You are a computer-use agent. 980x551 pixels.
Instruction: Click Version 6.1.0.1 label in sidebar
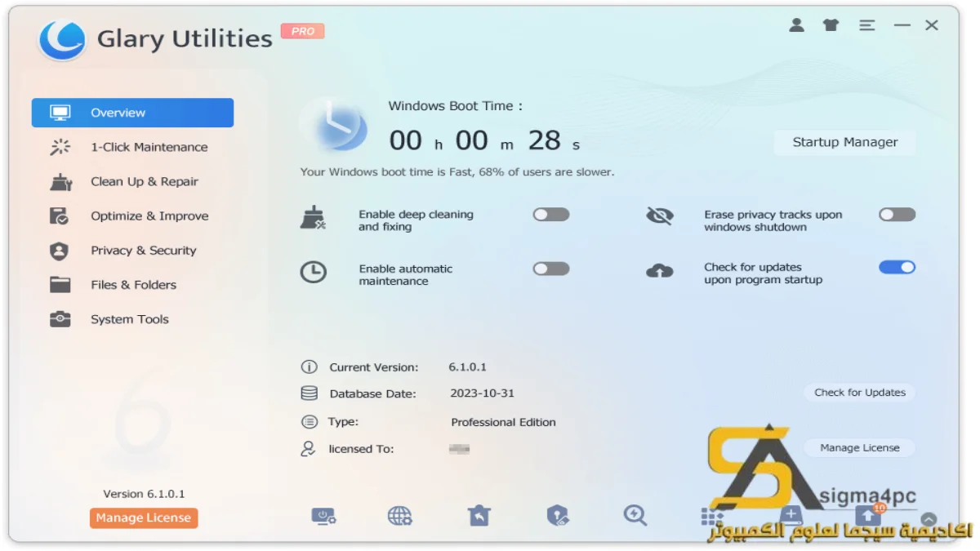point(144,494)
